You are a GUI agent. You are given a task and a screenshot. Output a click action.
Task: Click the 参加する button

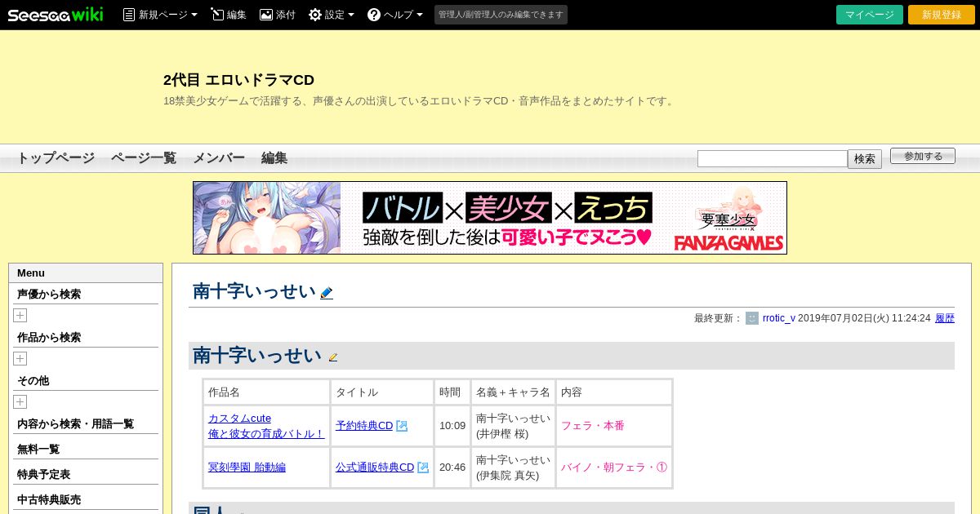click(x=923, y=156)
